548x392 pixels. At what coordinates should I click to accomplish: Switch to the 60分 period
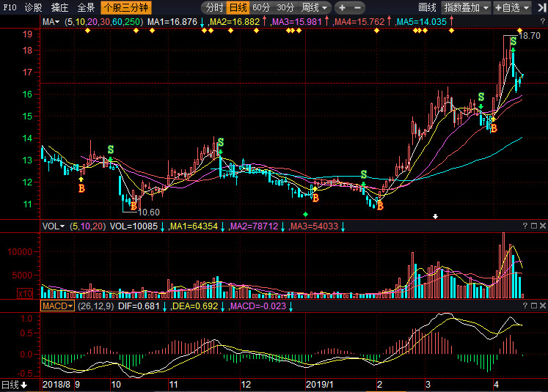pyautogui.click(x=260, y=7)
